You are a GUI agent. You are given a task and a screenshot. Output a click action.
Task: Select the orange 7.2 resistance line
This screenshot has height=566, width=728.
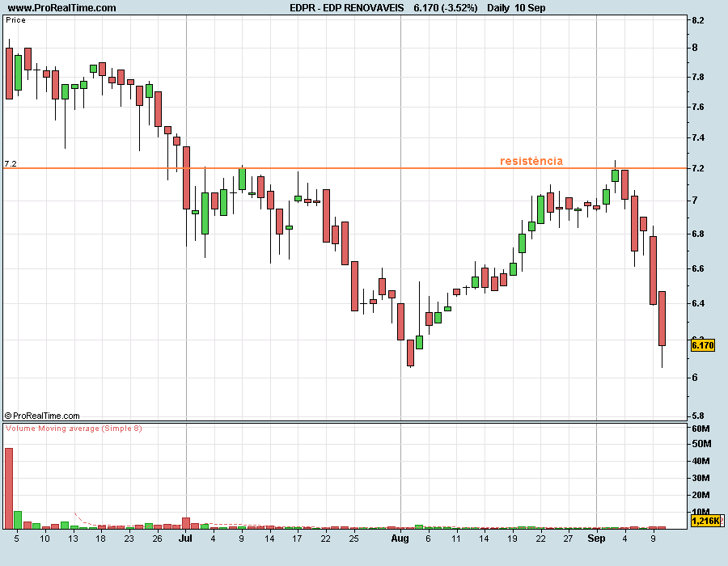coord(345,168)
